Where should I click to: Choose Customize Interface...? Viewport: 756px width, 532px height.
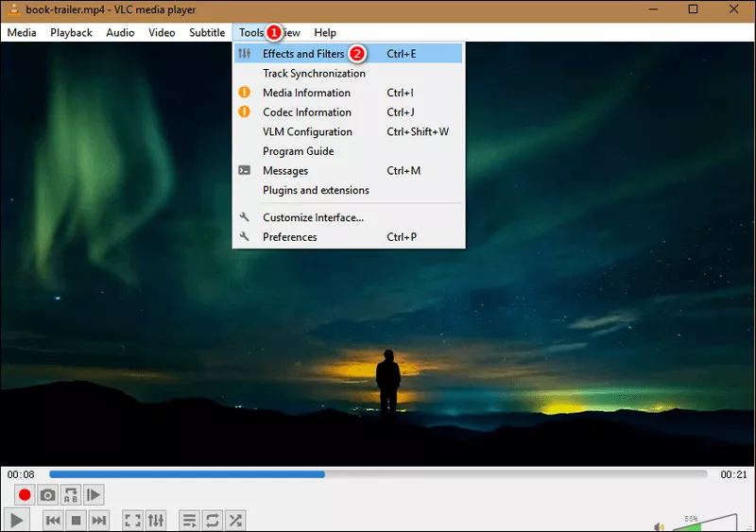coord(348,217)
